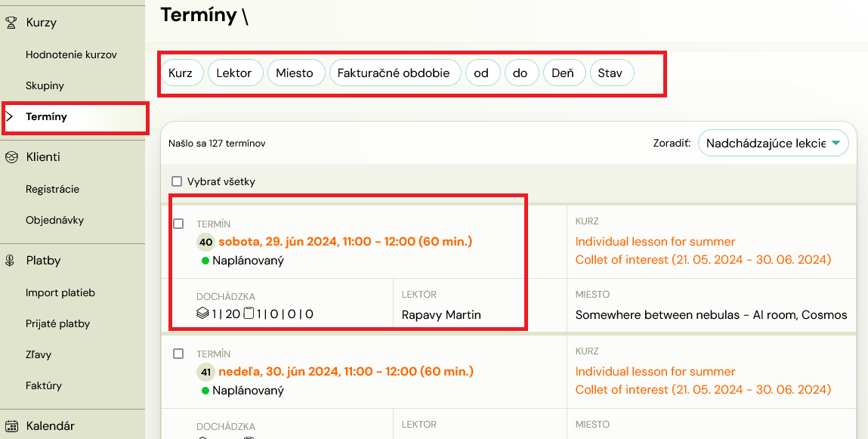Click the od date filter field
The height and width of the screenshot is (439, 868).
(483, 73)
